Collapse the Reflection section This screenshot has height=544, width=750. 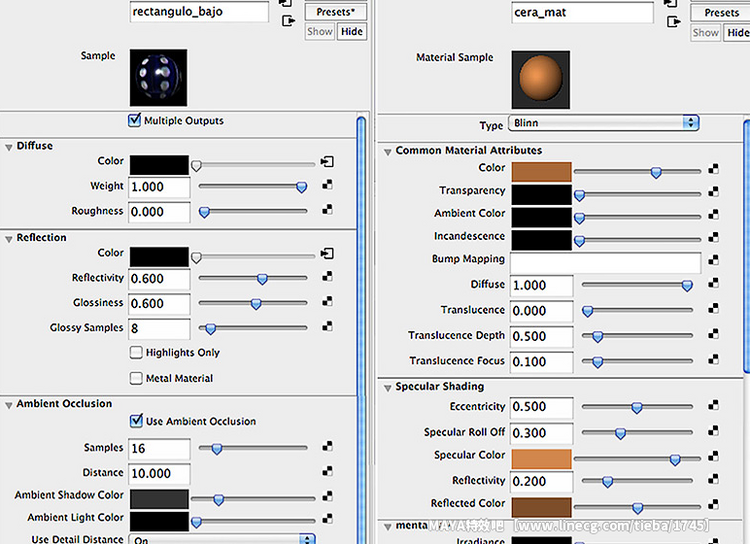tap(9, 239)
